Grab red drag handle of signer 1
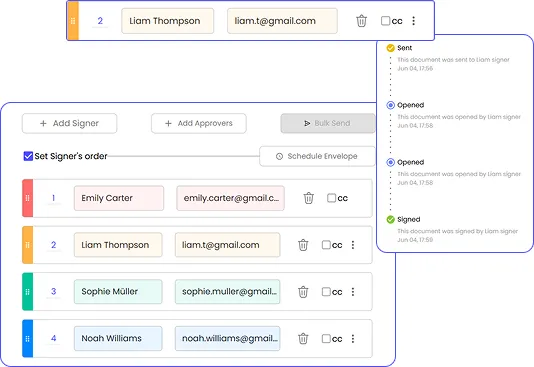The image size is (534, 367). click(x=28, y=198)
